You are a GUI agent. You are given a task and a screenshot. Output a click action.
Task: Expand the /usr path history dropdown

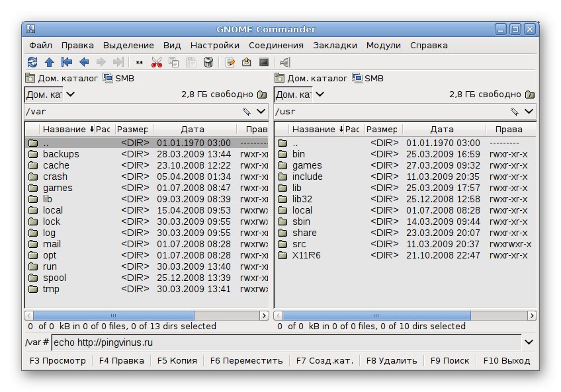[x=529, y=112]
